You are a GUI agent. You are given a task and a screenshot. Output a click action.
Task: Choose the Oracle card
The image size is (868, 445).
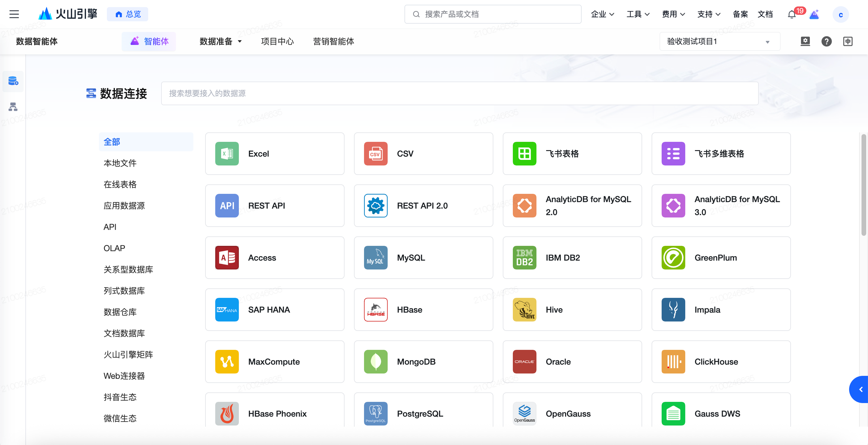click(x=572, y=361)
